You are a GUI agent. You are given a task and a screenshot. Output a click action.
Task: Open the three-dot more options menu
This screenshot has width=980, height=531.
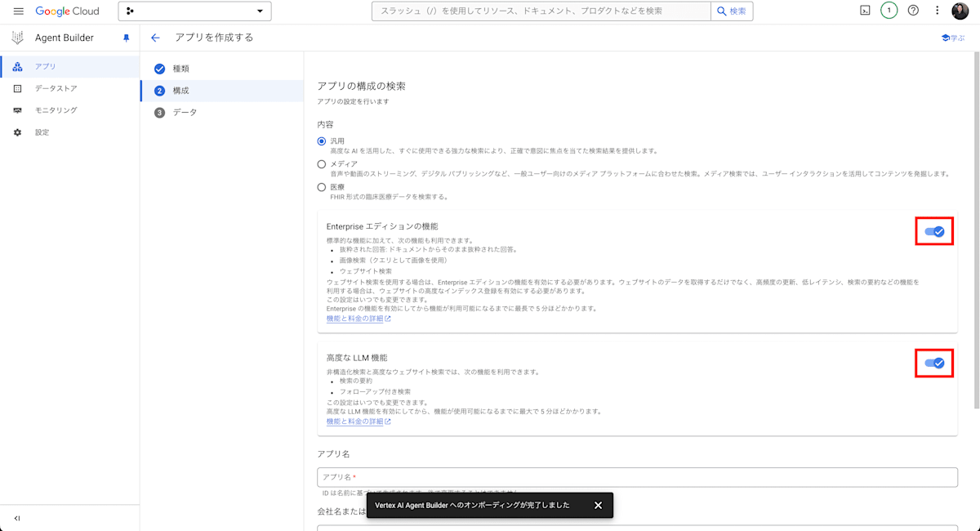pyautogui.click(x=938, y=11)
